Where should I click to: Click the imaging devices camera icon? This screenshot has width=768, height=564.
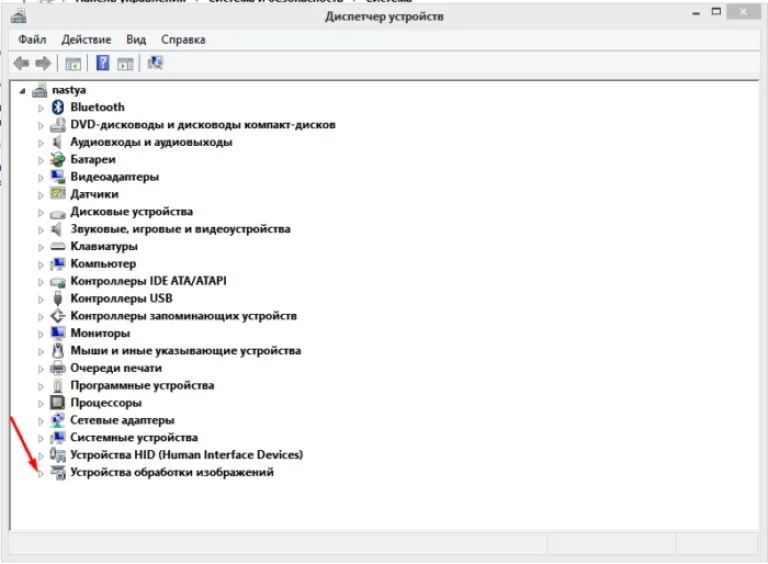(58, 472)
